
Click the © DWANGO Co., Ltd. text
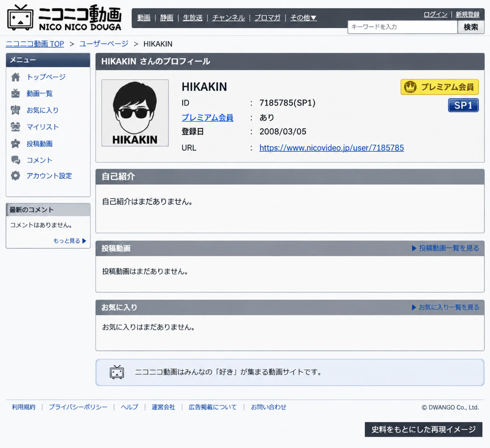coord(450,407)
